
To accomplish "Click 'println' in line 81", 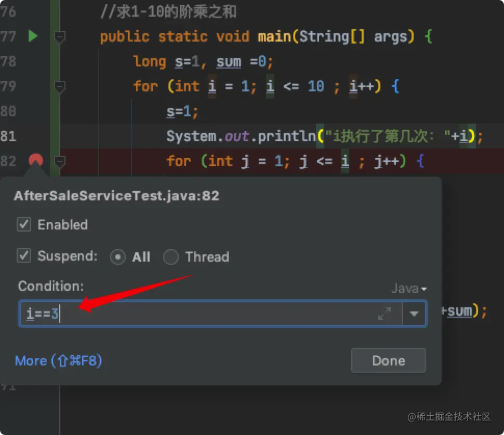I will point(287,136).
